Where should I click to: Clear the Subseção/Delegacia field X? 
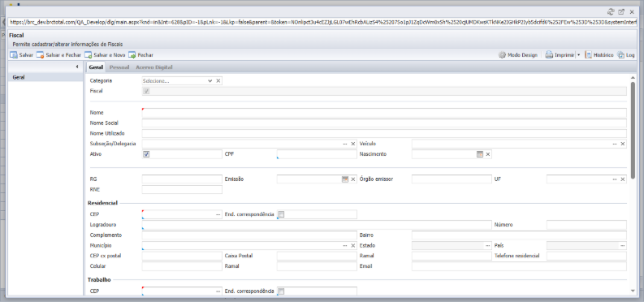pos(352,144)
